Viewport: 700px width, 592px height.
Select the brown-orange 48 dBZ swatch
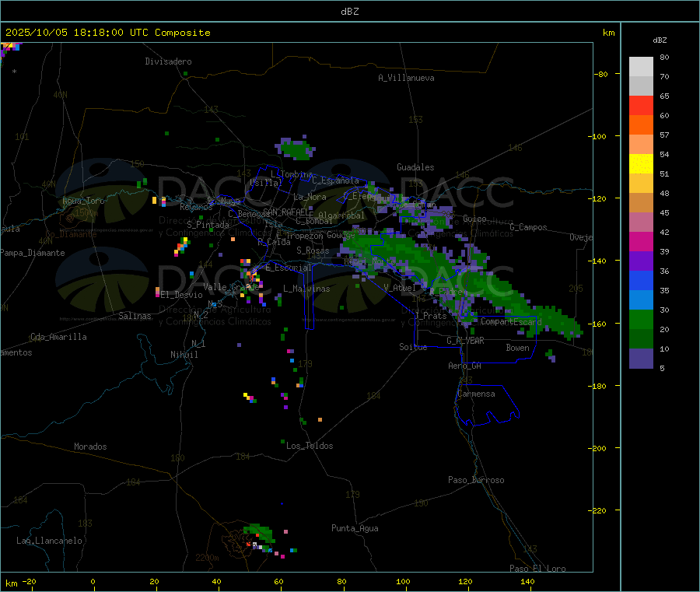pyautogui.click(x=641, y=203)
